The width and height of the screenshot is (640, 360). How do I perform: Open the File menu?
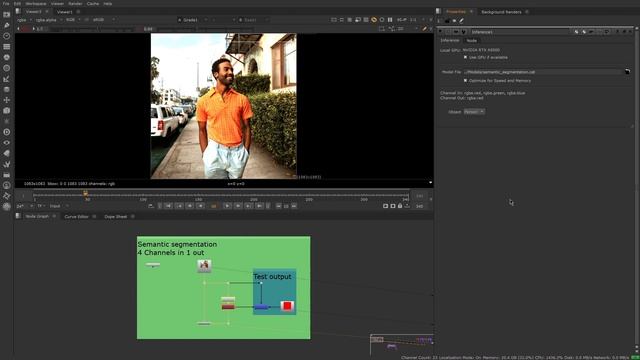pos(6,3)
